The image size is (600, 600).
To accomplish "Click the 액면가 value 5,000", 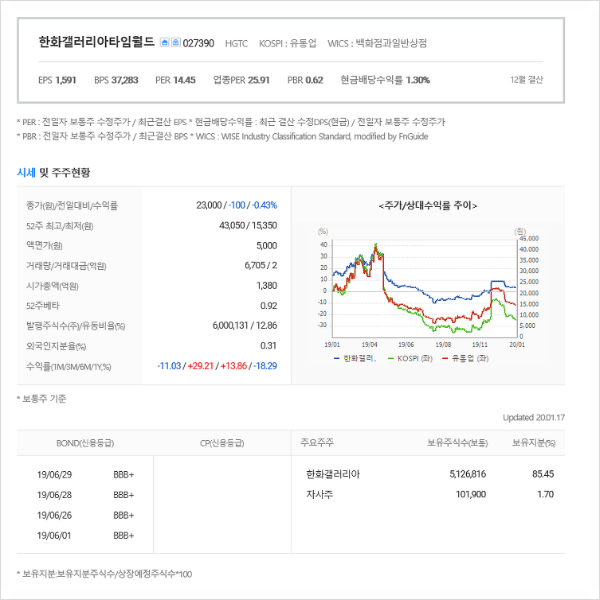I will coord(267,245).
